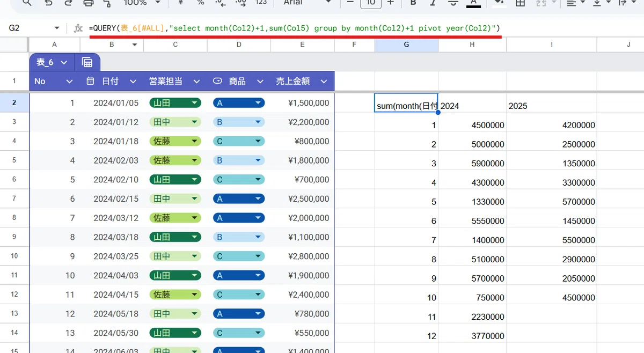Screen dimensions: 644x353
Task: Click the fx function icon
Action: coord(78,28)
